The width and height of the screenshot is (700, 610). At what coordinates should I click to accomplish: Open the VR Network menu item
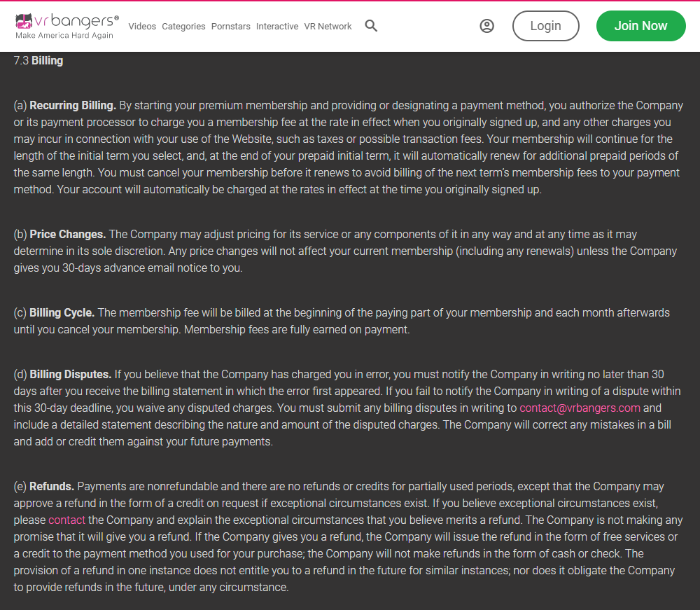click(x=328, y=27)
